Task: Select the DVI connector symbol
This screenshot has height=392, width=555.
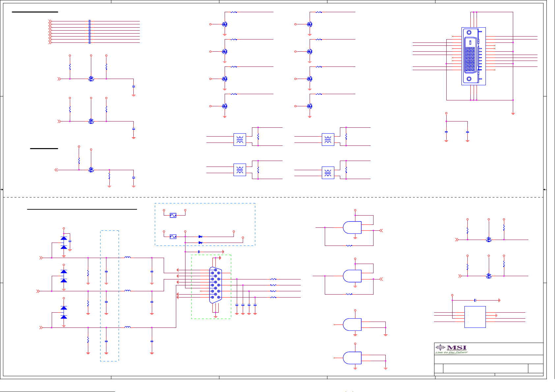Action: tap(473, 56)
